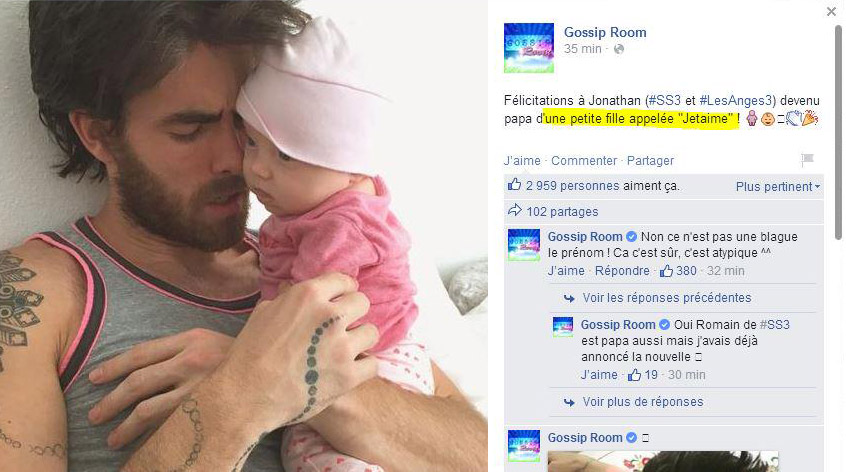Open the Plus pertinent sort dropdown
This screenshot has width=846, height=472.
777,187
